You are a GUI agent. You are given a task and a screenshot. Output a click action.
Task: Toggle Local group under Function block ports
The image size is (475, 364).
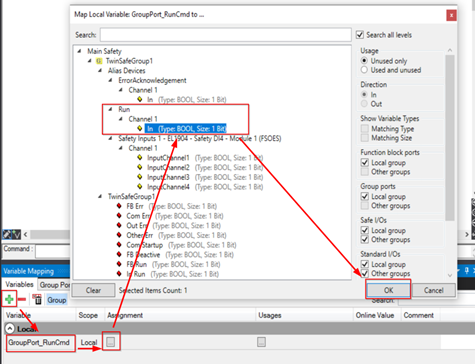coord(365,163)
